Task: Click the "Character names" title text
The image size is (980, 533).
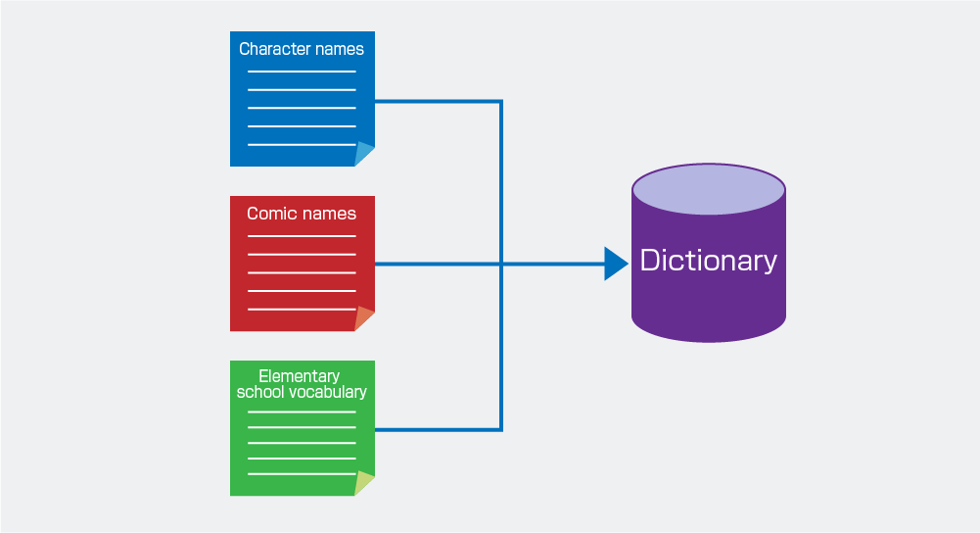Action: pyautogui.click(x=302, y=49)
